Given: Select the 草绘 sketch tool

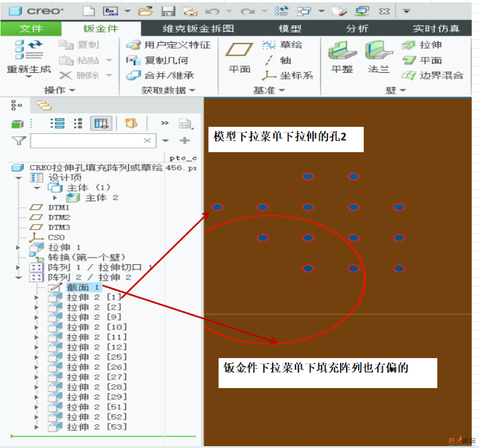Looking at the screenshot, I should coord(282,45).
